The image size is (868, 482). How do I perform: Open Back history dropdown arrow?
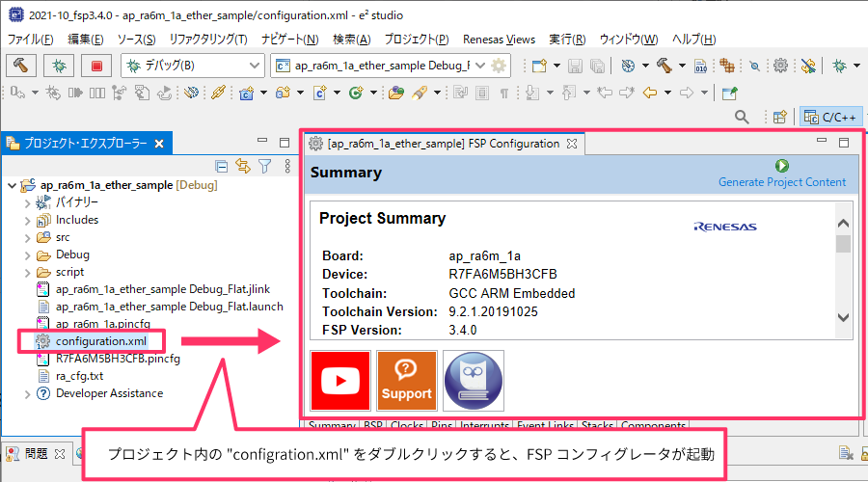tap(667, 93)
